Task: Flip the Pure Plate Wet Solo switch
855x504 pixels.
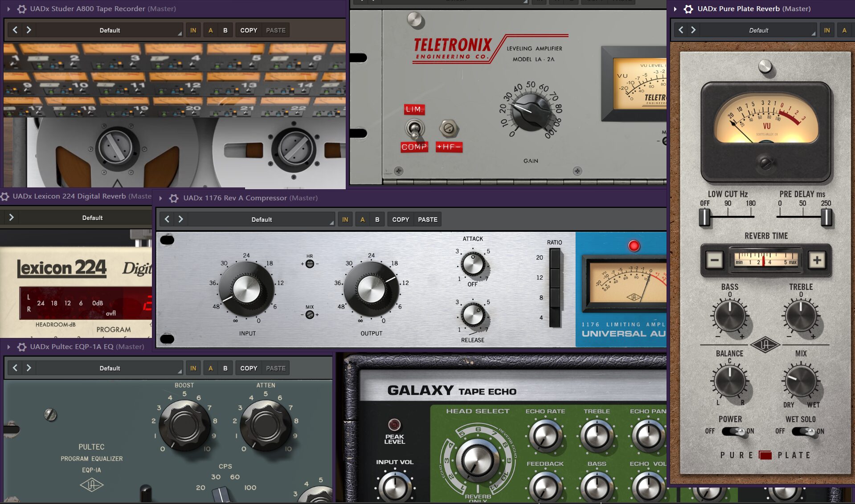Action: pyautogui.click(x=804, y=431)
